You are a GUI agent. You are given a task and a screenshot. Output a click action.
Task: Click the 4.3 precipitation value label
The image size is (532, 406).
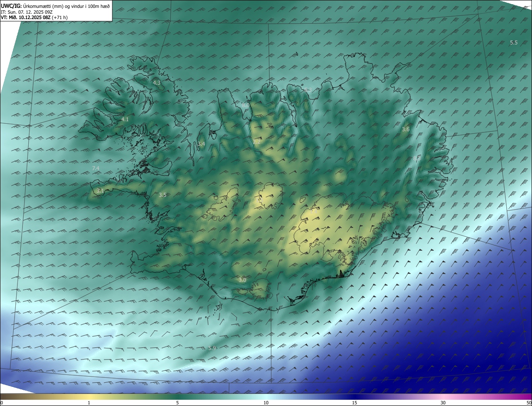(157, 83)
